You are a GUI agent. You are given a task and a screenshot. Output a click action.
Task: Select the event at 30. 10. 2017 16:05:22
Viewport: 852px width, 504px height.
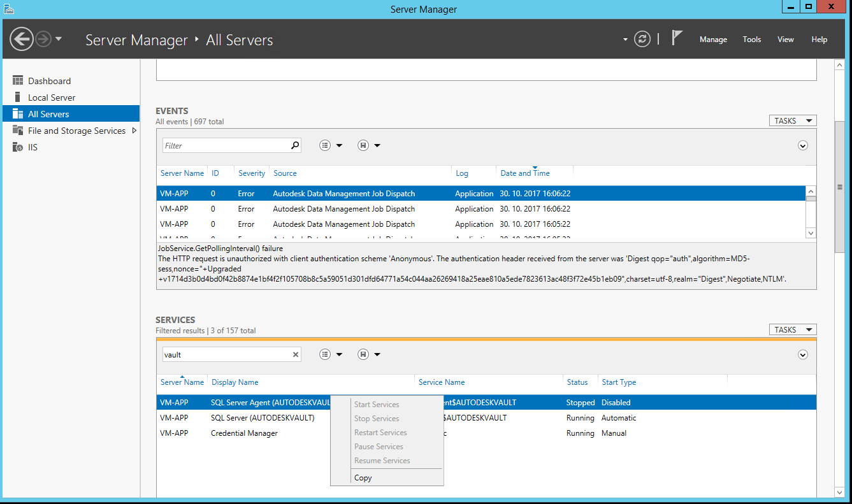click(481, 224)
